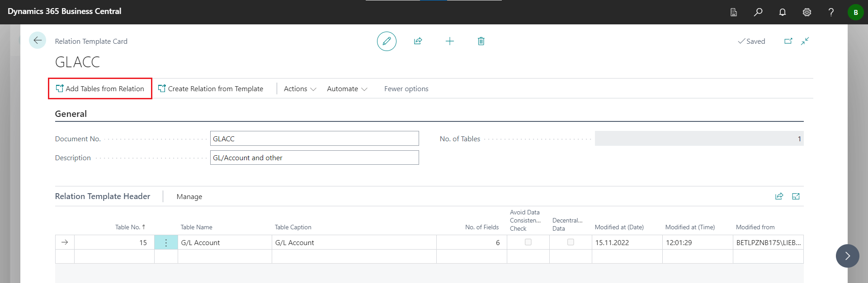Click the share icon in the card header
The width and height of the screenshot is (868, 283).
(x=418, y=41)
